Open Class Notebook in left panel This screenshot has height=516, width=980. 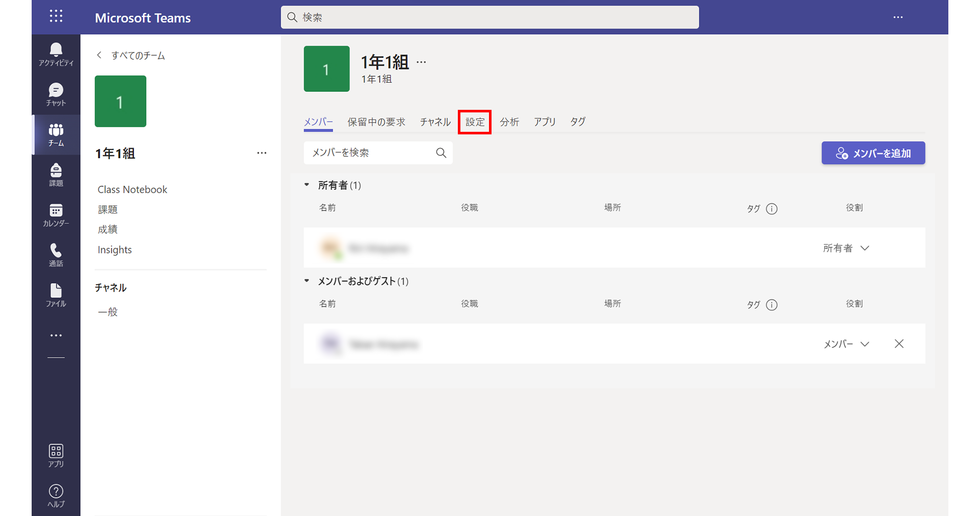[x=132, y=190]
